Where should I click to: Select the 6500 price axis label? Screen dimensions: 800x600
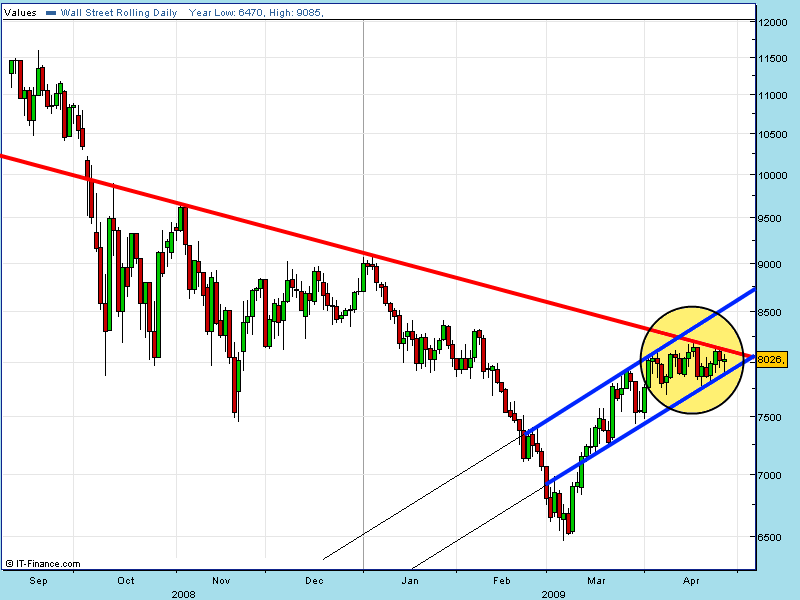(x=772, y=537)
